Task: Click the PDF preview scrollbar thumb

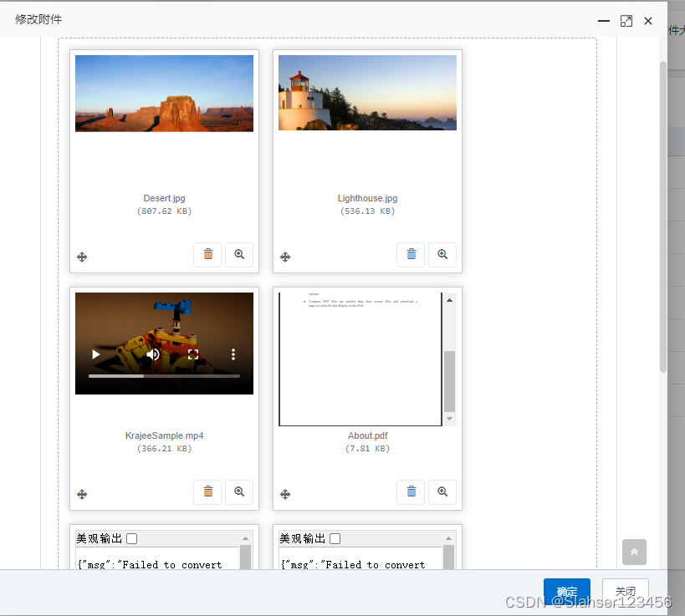Action: point(449,381)
